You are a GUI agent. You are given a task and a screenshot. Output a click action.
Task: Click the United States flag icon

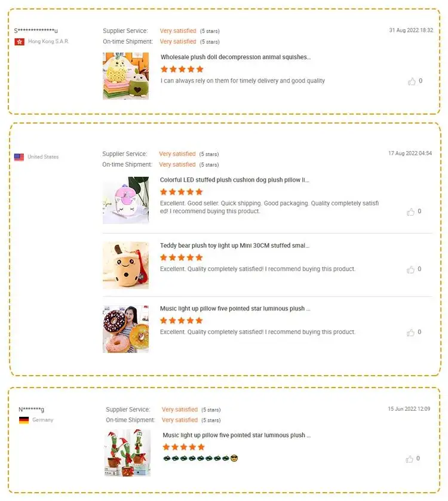click(x=19, y=157)
